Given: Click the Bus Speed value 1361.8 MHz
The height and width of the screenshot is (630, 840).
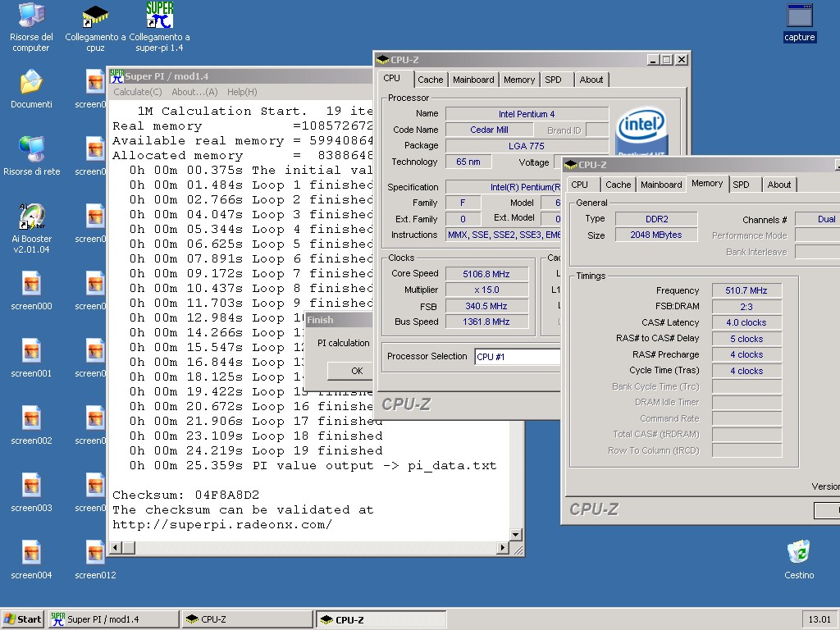Looking at the screenshot, I should [486, 322].
